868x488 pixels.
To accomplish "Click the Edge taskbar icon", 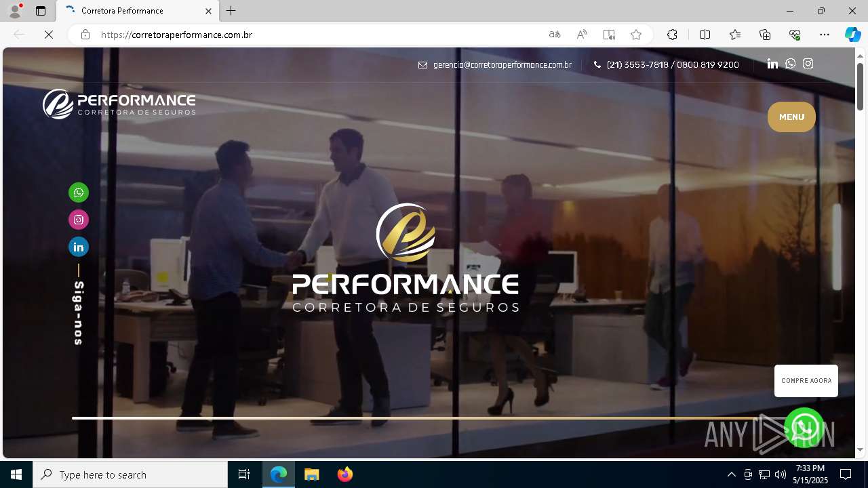I will [279, 474].
